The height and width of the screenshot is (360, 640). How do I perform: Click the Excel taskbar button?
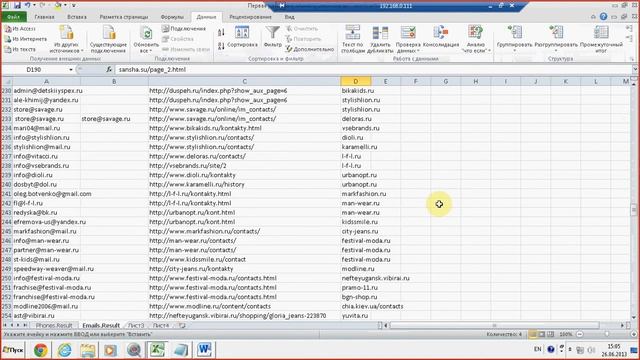157,350
